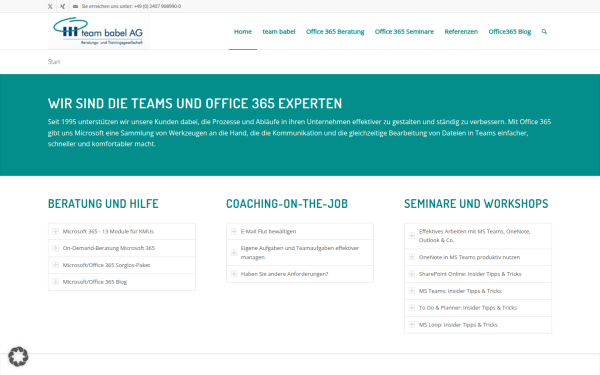Screen dimensions: 600x375
Task: Expand plus icon for Eigene Aufgaben und Teamaufgaben
Action: 234,253
